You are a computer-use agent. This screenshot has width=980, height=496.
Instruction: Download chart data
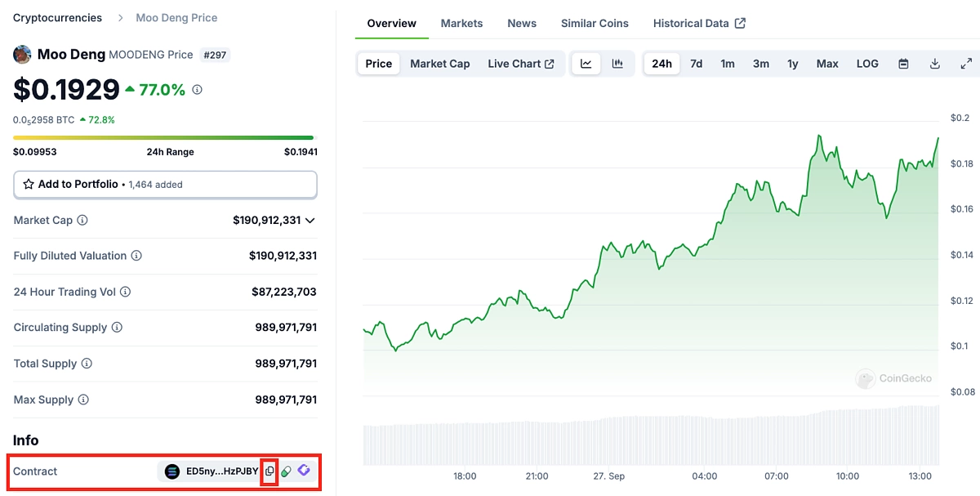935,64
